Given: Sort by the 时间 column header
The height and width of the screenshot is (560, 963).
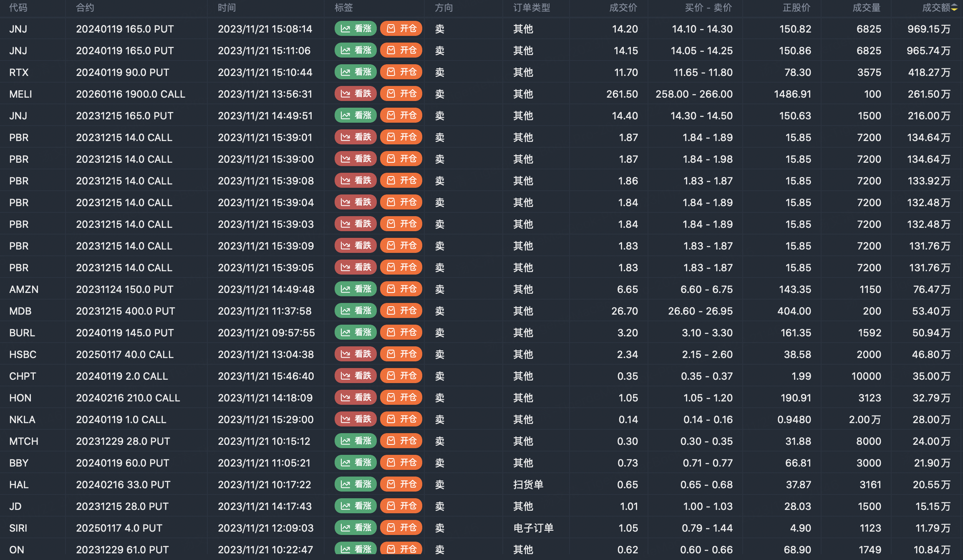Looking at the screenshot, I should click(227, 8).
